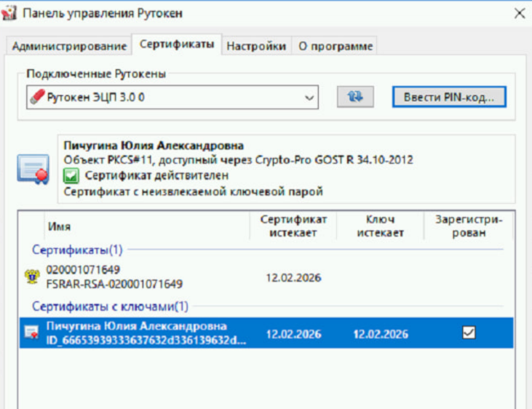Toggle the registered checkbox for Пичугина certificate

tap(469, 333)
